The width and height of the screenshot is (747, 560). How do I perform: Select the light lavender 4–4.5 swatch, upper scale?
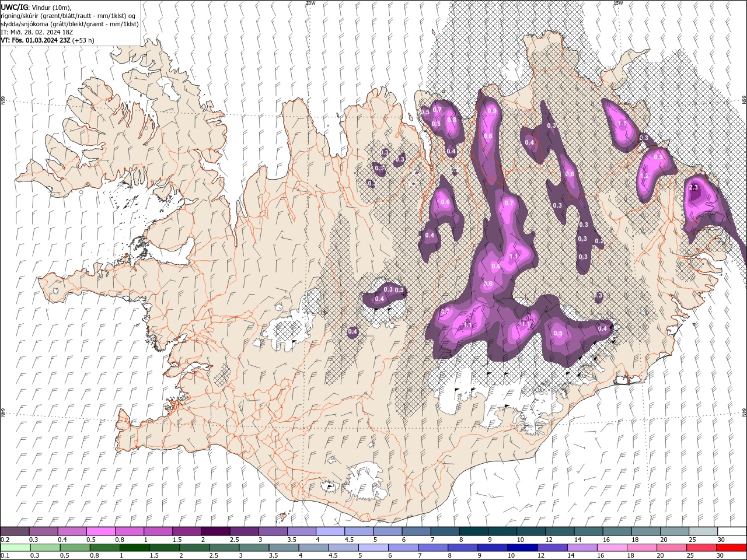[x=330, y=531]
